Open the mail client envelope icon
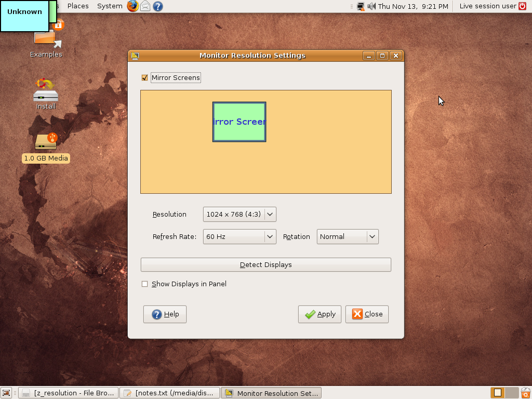 [145, 6]
